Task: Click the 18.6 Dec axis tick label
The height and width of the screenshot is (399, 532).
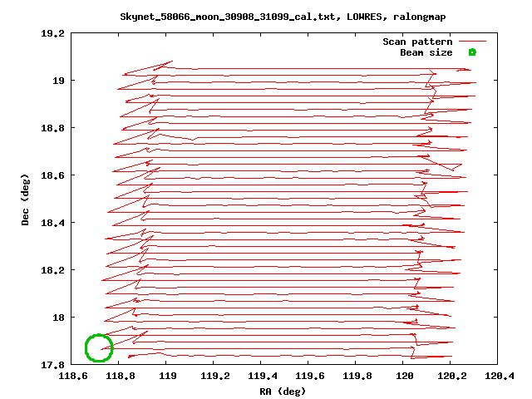Action: [52, 175]
